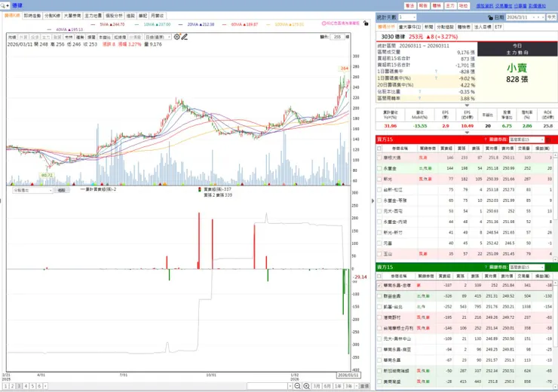The image size is (558, 392).
Task: Uncheck the first checked row in the 賣方15 list
Action: tap(379, 285)
